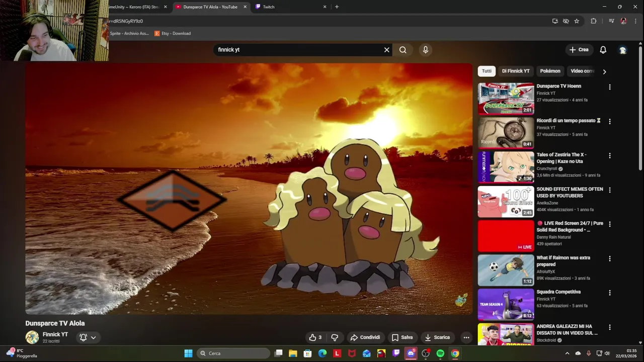Image resolution: width=644 pixels, height=362 pixels.
Task: Bookmark this page with the star icon
Action: (x=577, y=21)
